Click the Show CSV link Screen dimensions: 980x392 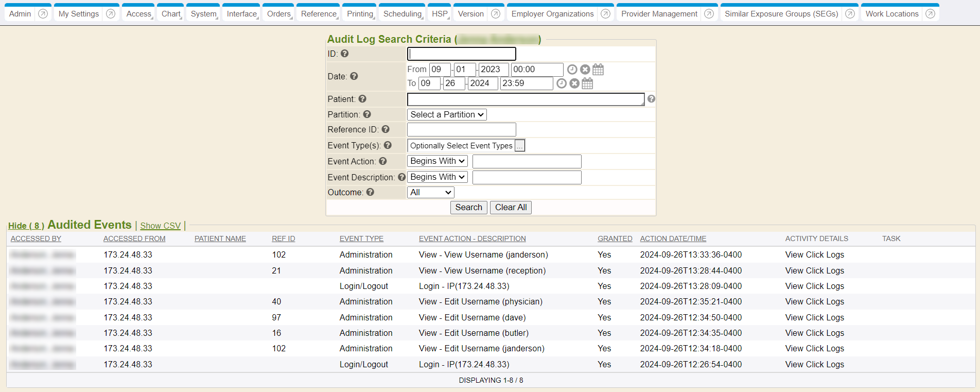click(x=160, y=226)
